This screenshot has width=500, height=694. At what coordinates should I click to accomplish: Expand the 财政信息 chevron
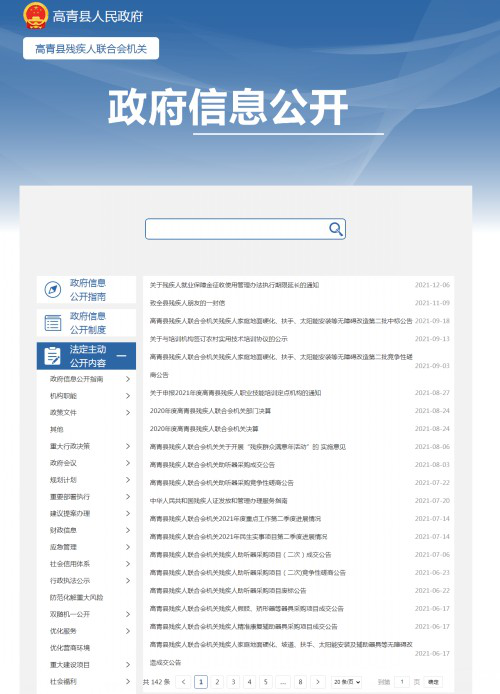(x=128, y=530)
